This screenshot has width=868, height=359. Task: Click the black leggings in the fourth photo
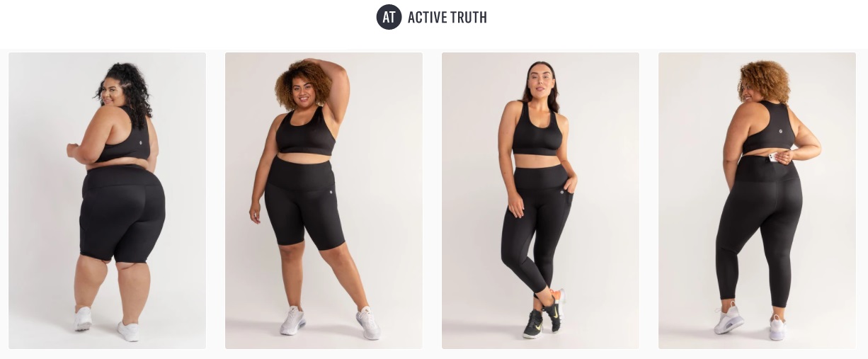click(758, 227)
